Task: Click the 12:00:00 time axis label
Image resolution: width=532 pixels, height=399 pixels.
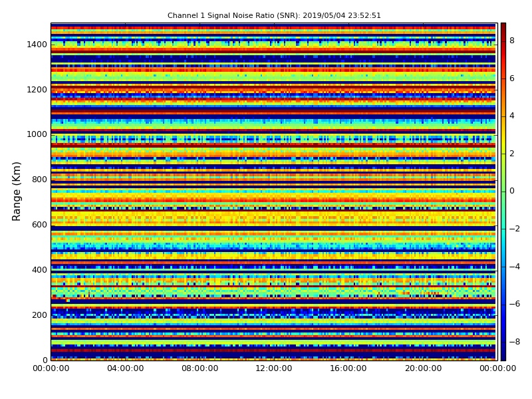Action: click(x=274, y=368)
